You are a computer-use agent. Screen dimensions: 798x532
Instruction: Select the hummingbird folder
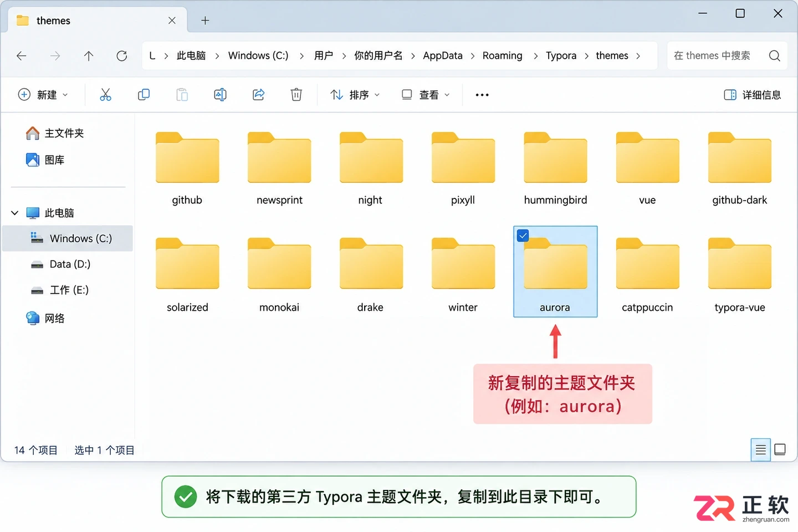pos(555,169)
